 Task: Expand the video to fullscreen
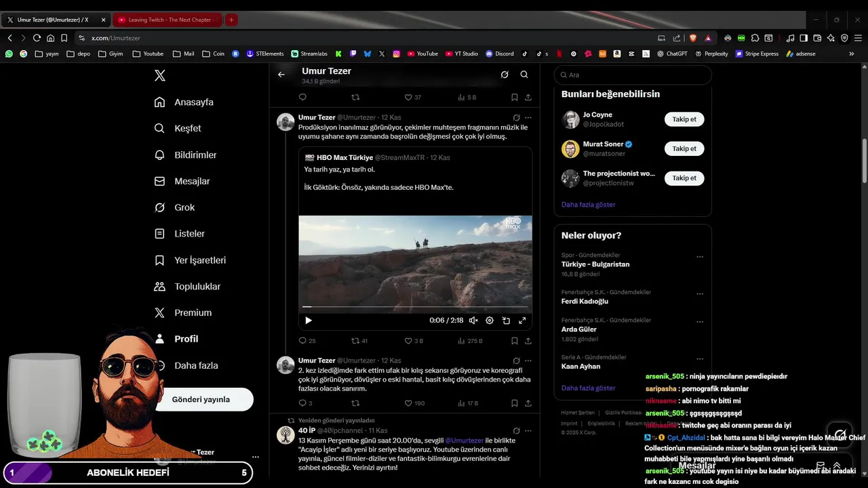[522, 321]
